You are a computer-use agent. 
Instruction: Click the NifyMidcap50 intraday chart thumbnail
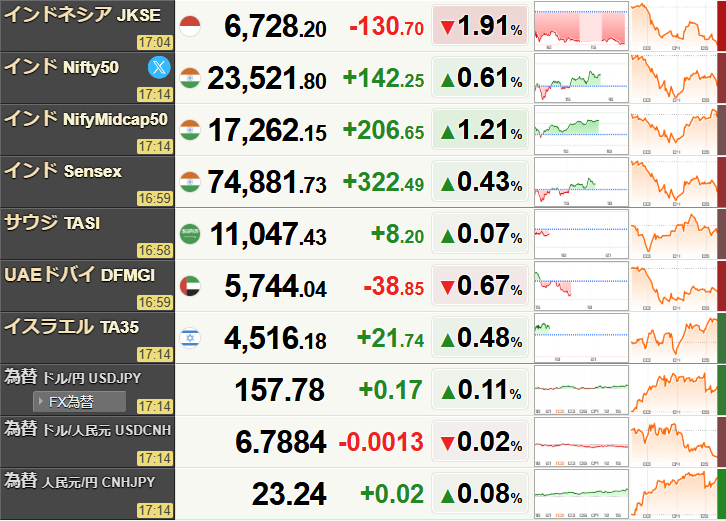pos(581,130)
